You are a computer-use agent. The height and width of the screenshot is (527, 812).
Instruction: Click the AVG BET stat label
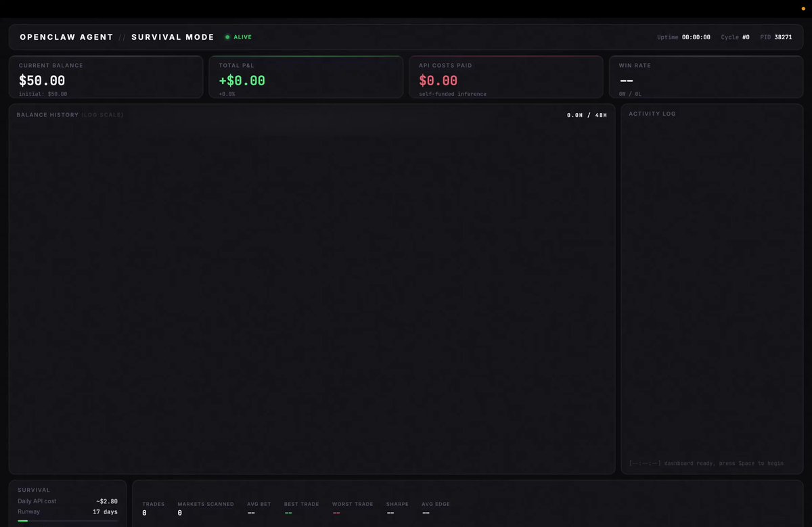(259, 504)
